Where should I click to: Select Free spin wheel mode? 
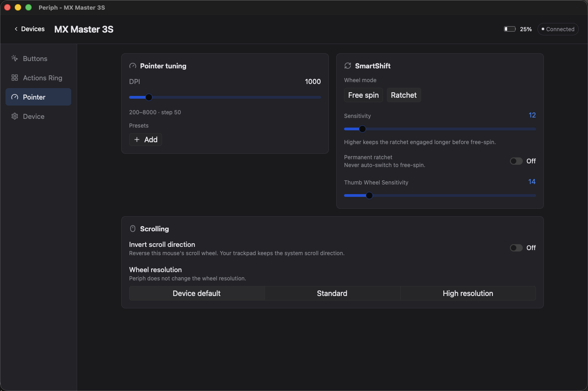click(x=363, y=95)
